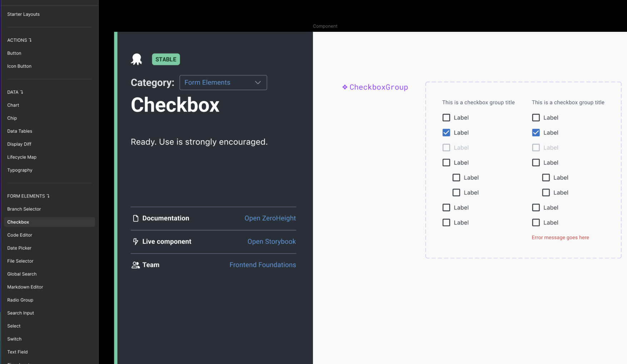627x364 pixels.
Task: Click the red error message text
Action: [560, 237]
